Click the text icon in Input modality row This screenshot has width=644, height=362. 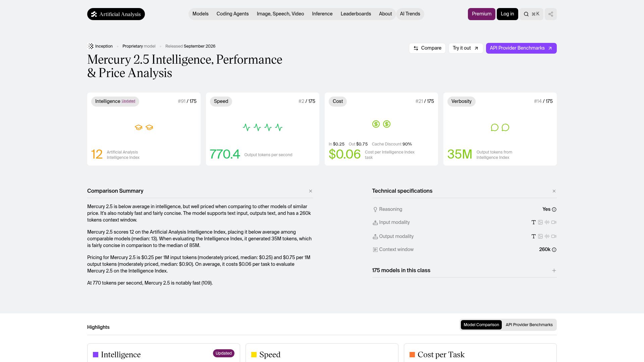(534, 222)
